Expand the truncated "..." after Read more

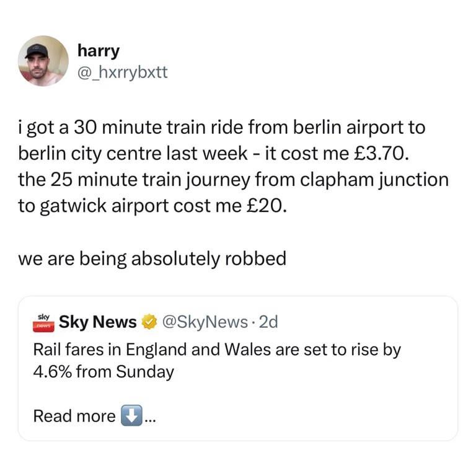[150, 416]
